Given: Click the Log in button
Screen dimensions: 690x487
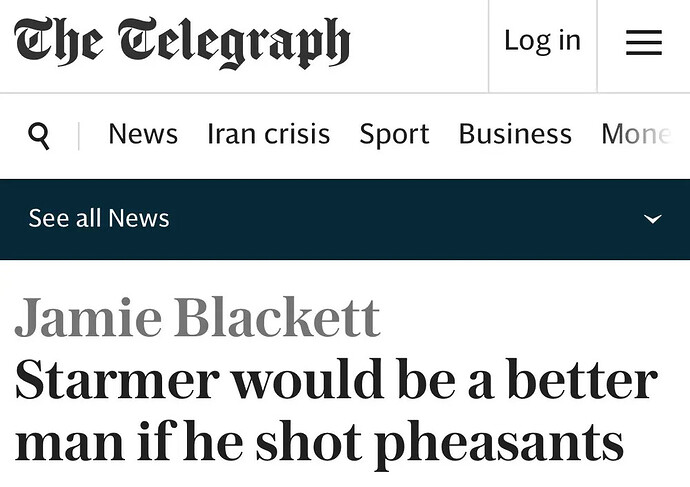Looking at the screenshot, I should (542, 41).
